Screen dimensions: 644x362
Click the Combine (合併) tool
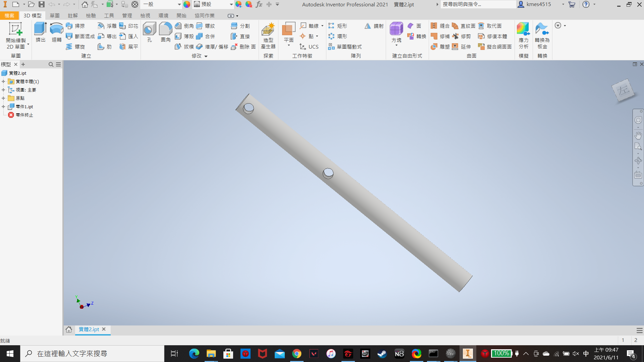click(205, 36)
